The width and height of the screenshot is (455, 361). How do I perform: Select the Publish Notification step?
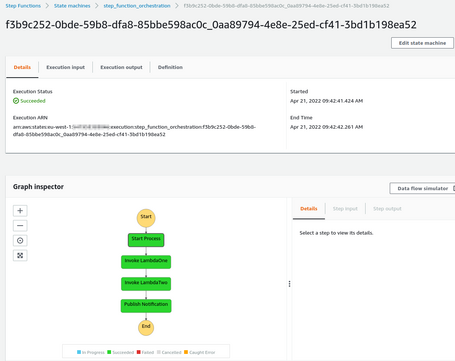pos(146,306)
